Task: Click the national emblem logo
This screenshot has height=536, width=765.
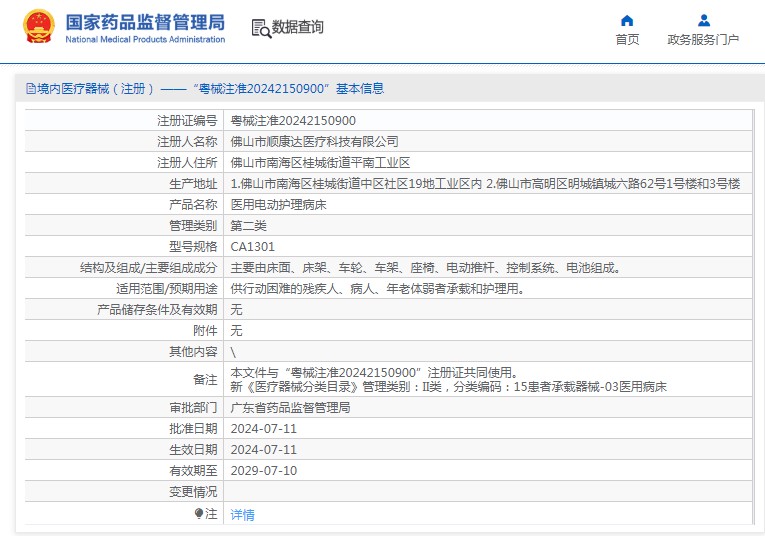Action: 39,27
